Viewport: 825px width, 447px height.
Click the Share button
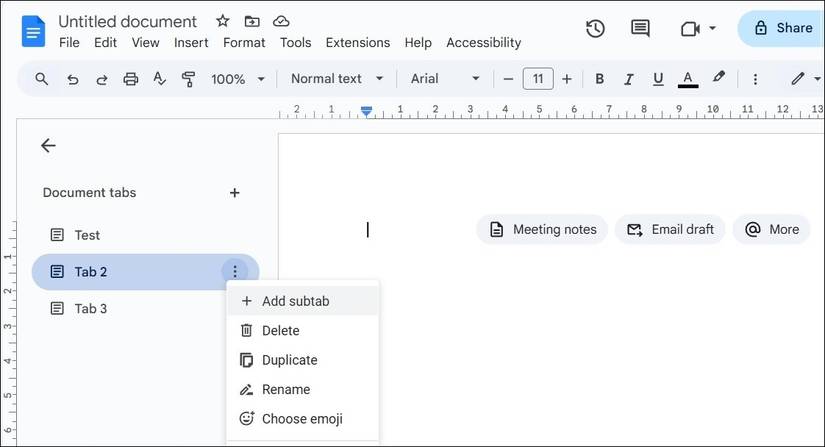(x=782, y=28)
